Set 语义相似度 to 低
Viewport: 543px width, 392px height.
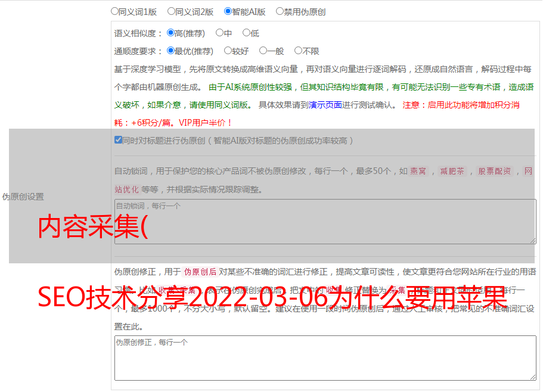pos(246,33)
